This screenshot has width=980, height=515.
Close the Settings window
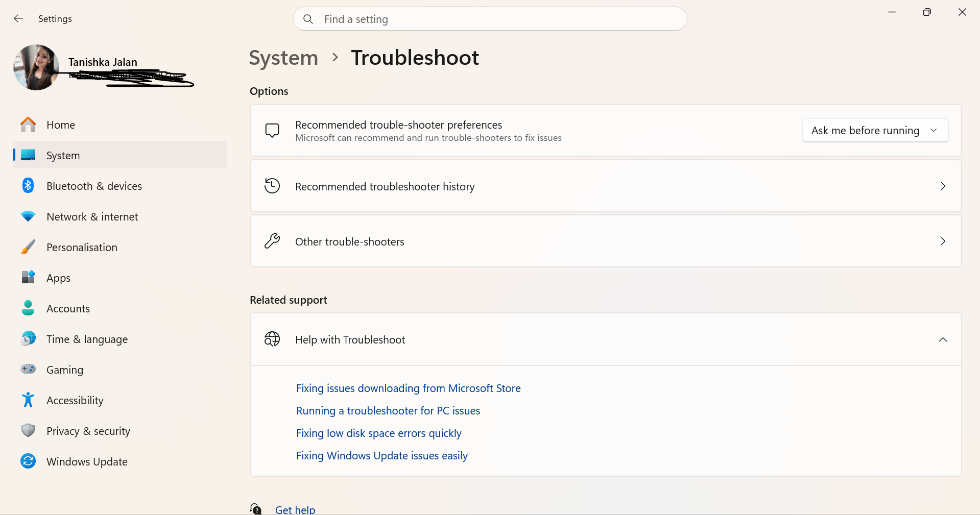point(962,12)
